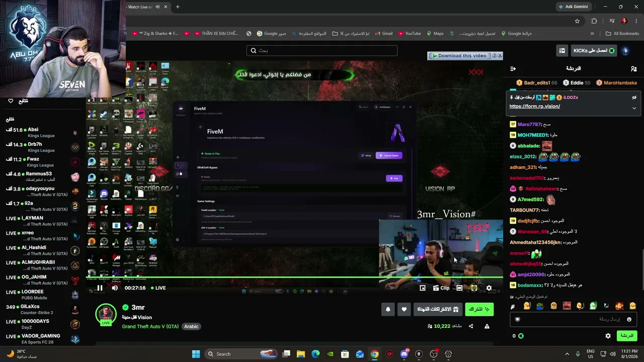Open the KICKs shop icon
The image size is (644, 362).
562,51
